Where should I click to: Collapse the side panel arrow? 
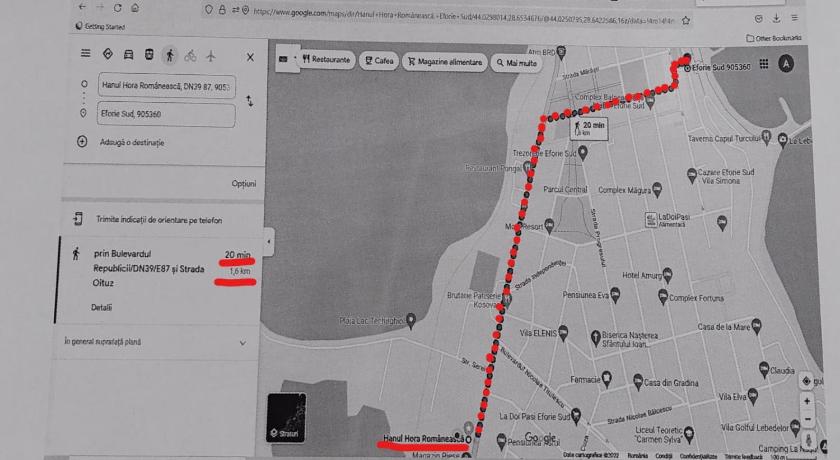coord(269,242)
